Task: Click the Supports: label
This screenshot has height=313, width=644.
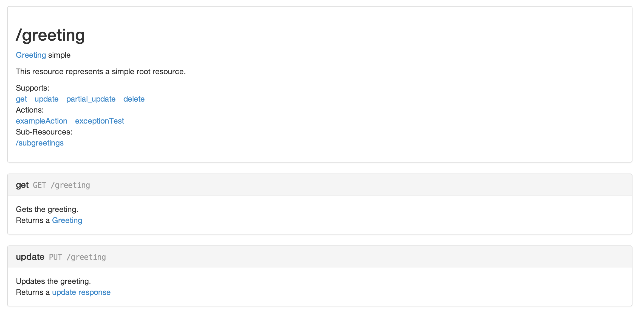Action: 32,88
